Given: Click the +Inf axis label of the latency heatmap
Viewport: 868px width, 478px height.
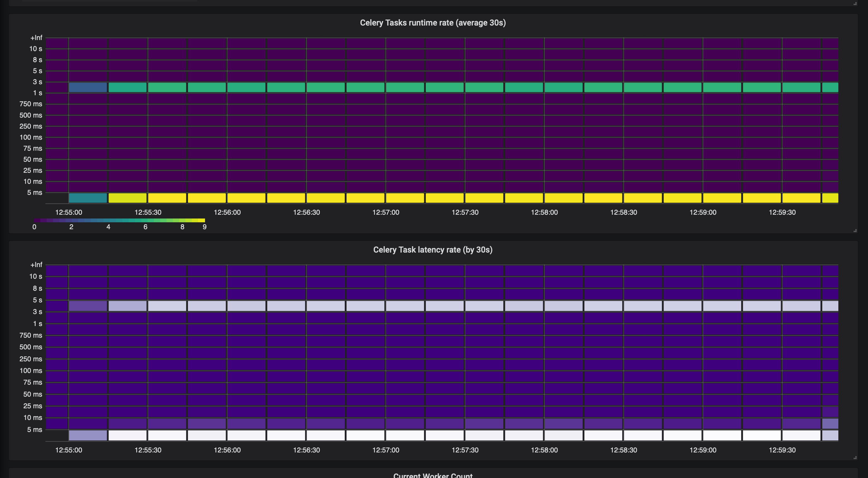Looking at the screenshot, I should click(36, 265).
